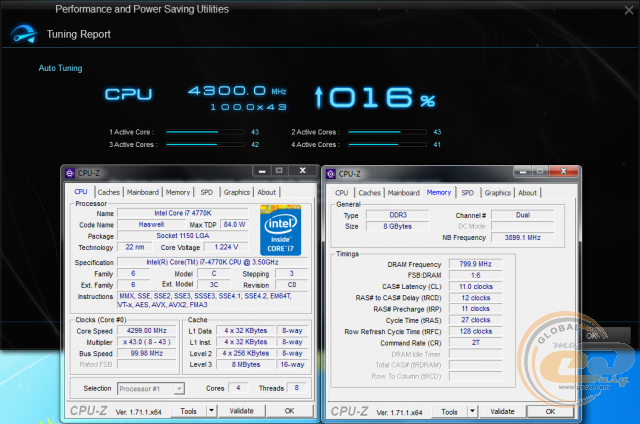Click the Row Refresh Cycle Time value 128 clocks
640x424 pixels.
476,331
